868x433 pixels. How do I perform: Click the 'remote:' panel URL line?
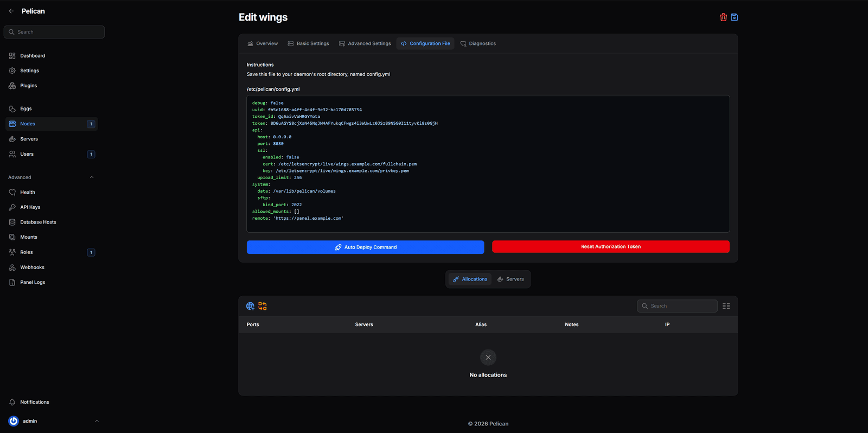(x=298, y=218)
